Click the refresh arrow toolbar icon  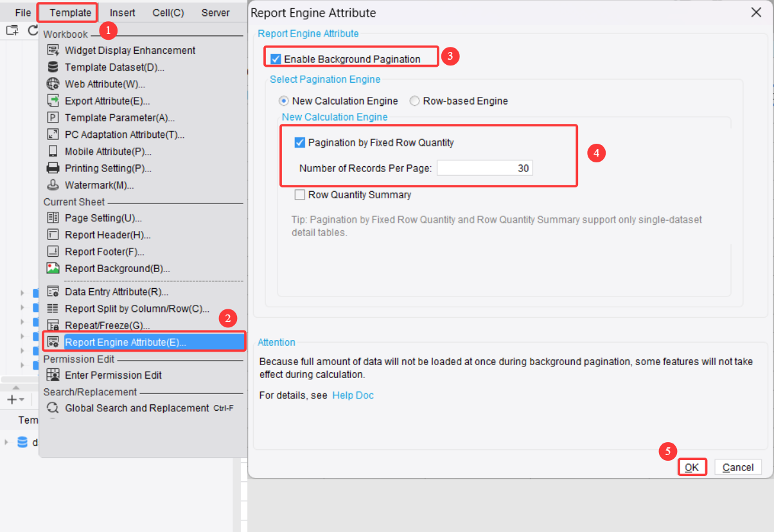32,30
